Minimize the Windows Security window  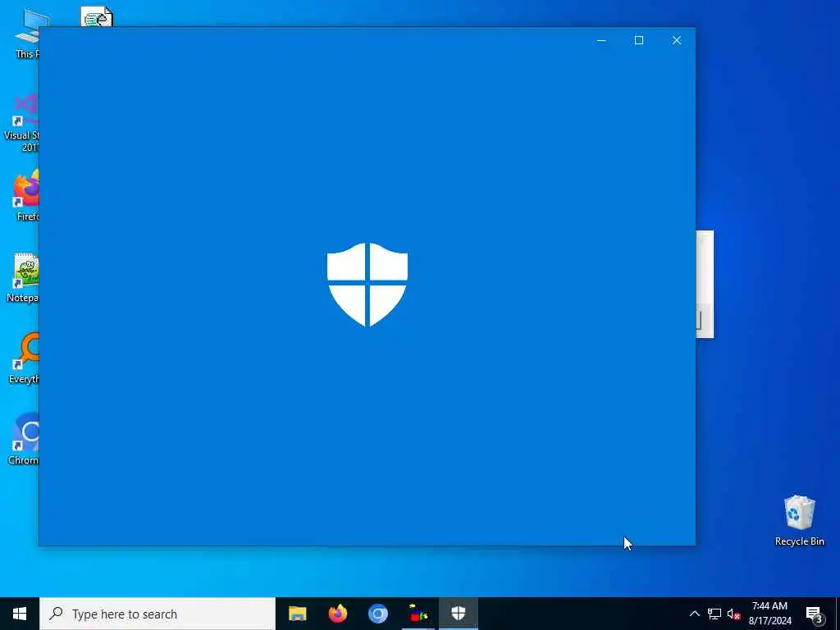click(x=601, y=40)
